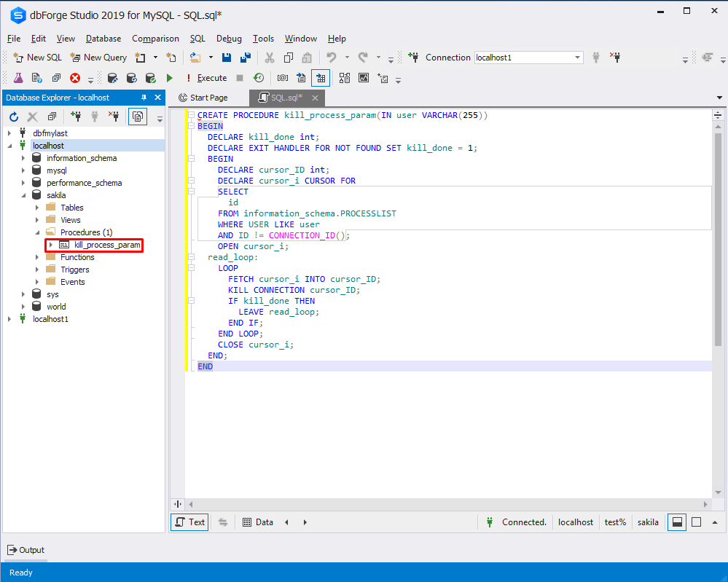Click the purple flask icon
The width and height of the screenshot is (728, 582).
pyautogui.click(x=18, y=78)
